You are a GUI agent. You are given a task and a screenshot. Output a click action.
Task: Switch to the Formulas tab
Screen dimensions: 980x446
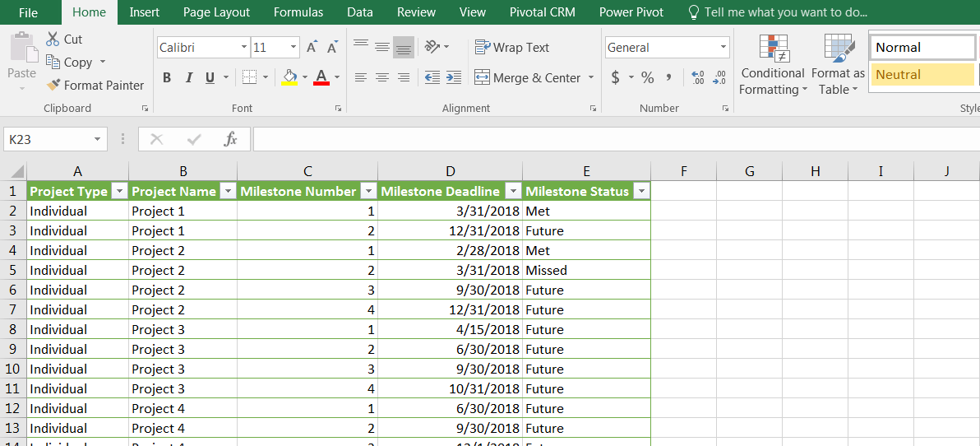click(x=298, y=12)
